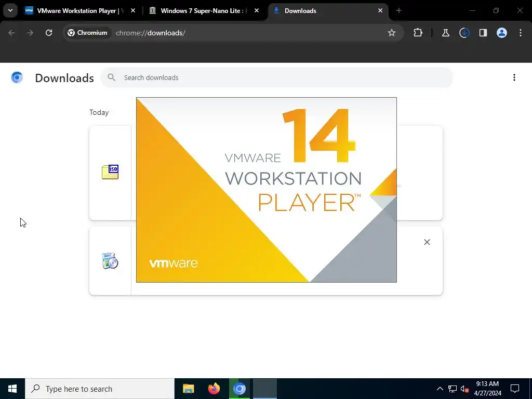Click the taskbar search box
Viewport: 532px width, 399px height.
[100, 389]
